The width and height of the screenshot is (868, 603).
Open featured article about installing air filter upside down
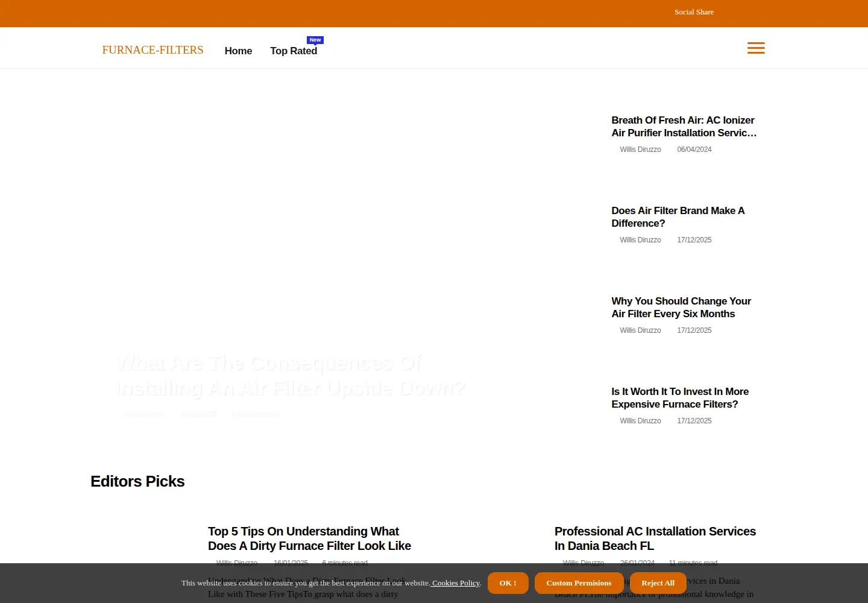coord(291,376)
